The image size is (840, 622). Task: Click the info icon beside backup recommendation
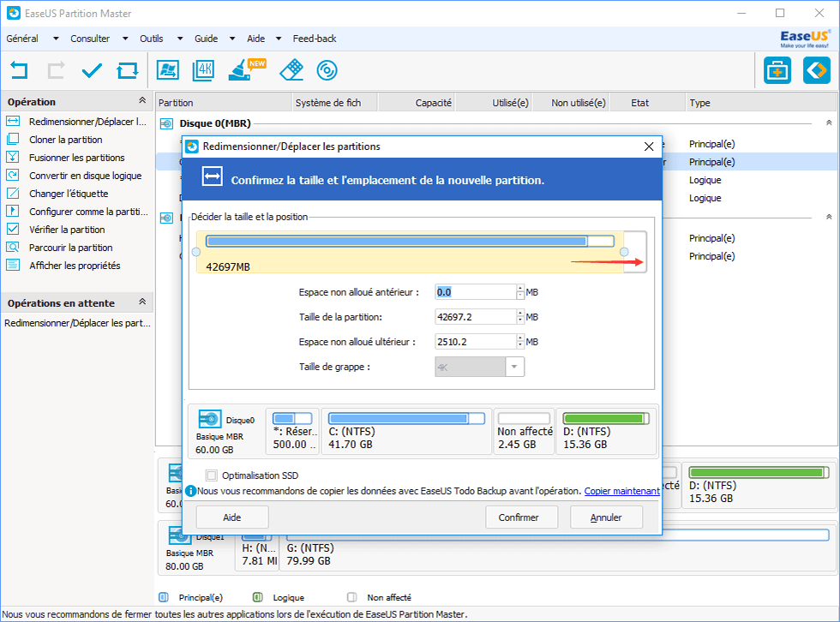point(190,491)
